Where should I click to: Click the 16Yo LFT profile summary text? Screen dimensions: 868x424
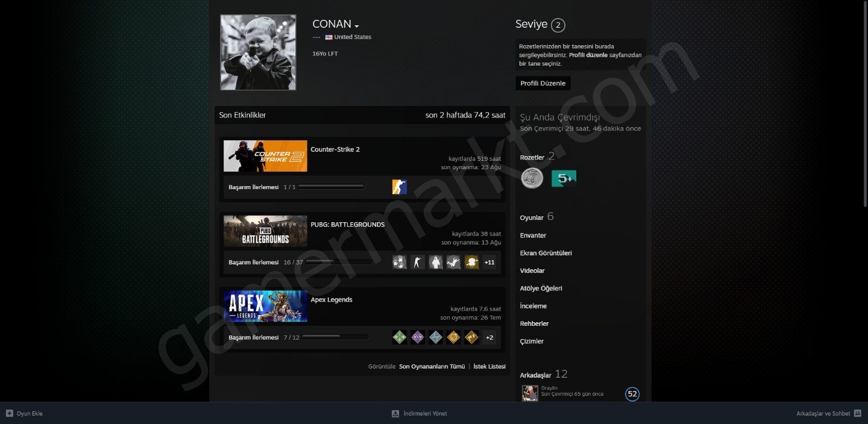click(325, 54)
